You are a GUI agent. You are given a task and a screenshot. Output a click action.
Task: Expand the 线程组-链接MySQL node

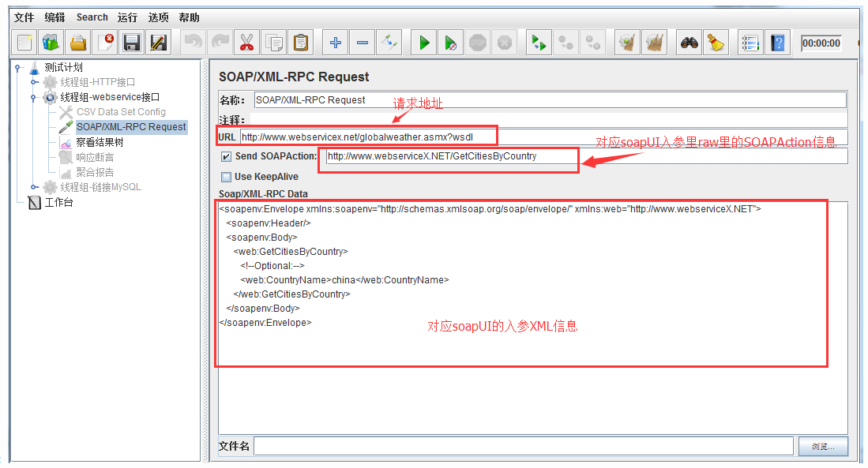[x=34, y=188]
